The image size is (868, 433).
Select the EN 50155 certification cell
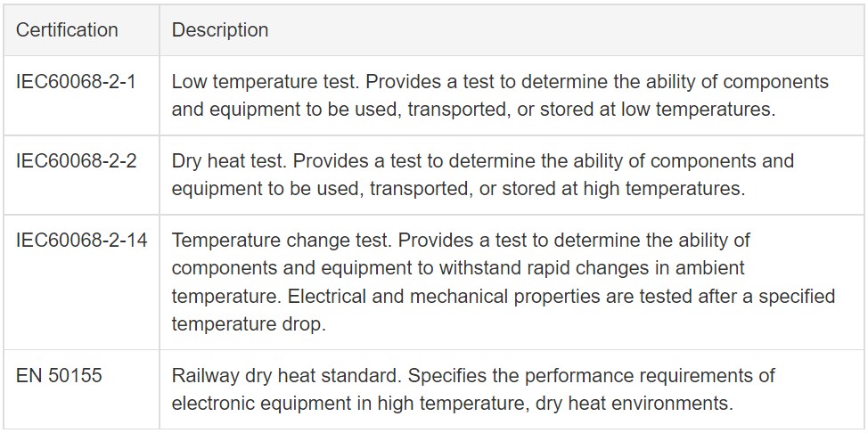tap(82, 389)
